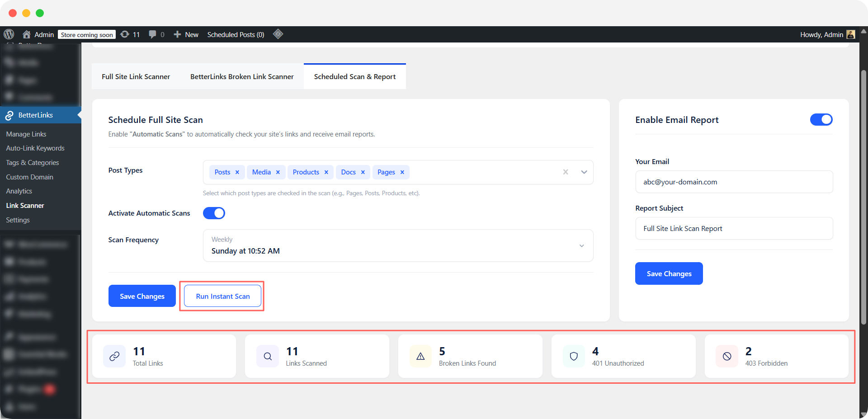Open Analytics in sidebar
868x419 pixels.
[x=19, y=191]
